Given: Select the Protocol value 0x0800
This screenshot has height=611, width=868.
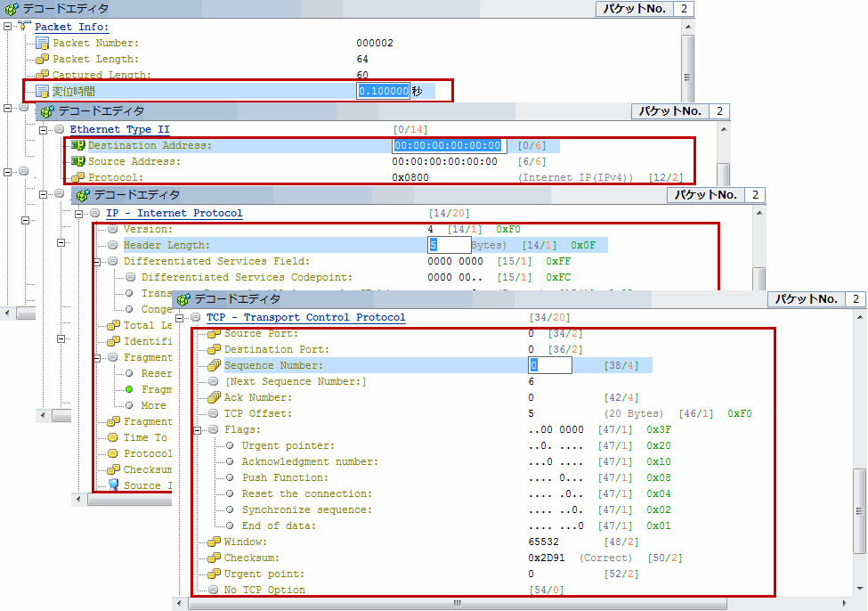Looking at the screenshot, I should 410,177.
